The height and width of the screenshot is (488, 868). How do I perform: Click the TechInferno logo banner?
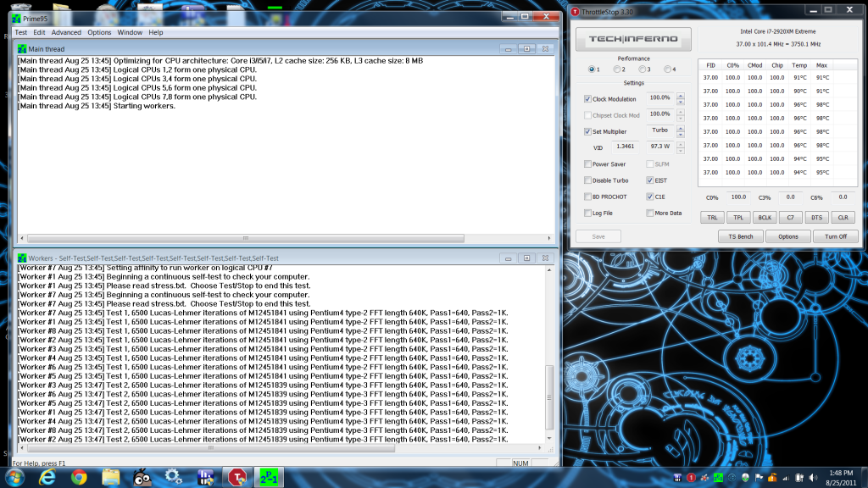pyautogui.click(x=633, y=39)
